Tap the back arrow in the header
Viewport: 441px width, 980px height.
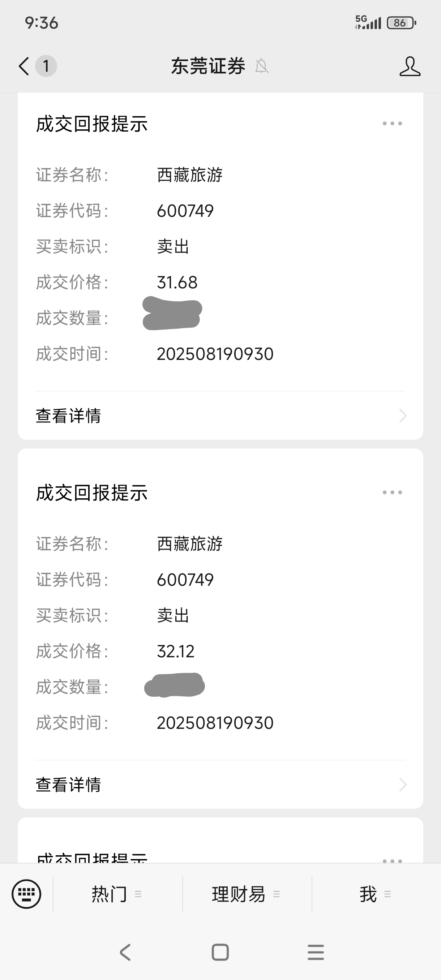24,66
